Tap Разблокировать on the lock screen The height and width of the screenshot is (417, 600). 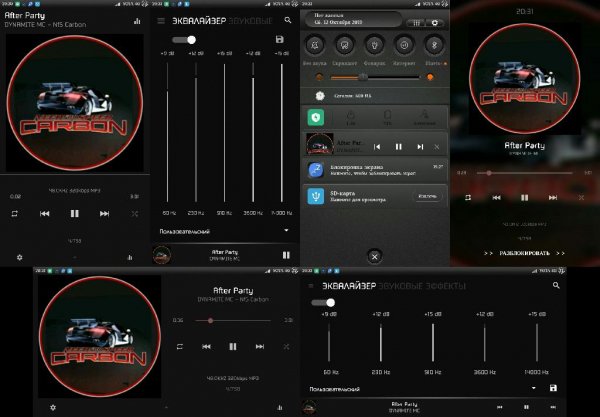coord(524,253)
